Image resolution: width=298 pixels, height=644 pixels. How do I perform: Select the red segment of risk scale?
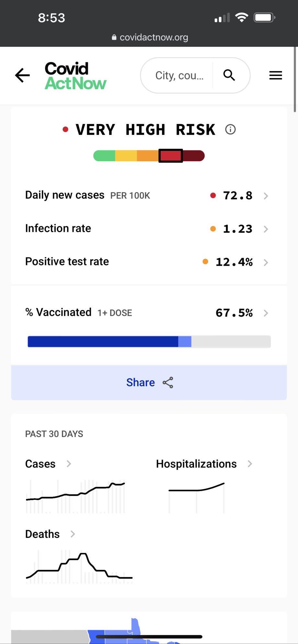coord(171,156)
